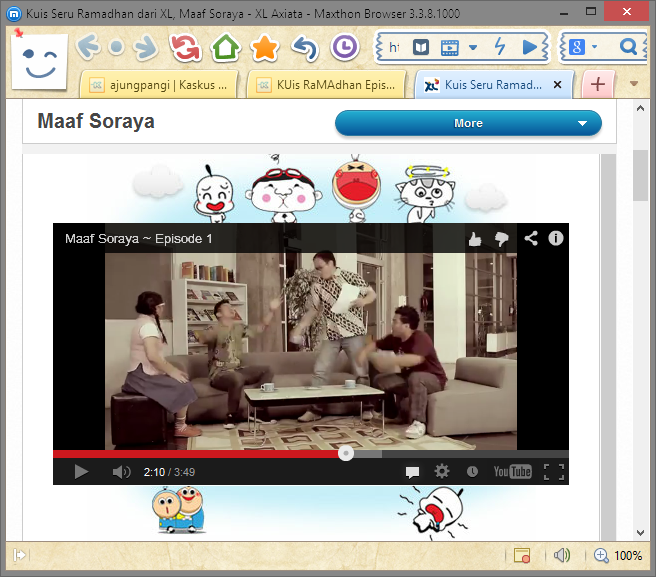
Task: Click the Maxthon logo in the title bar
Action: [x=14, y=14]
